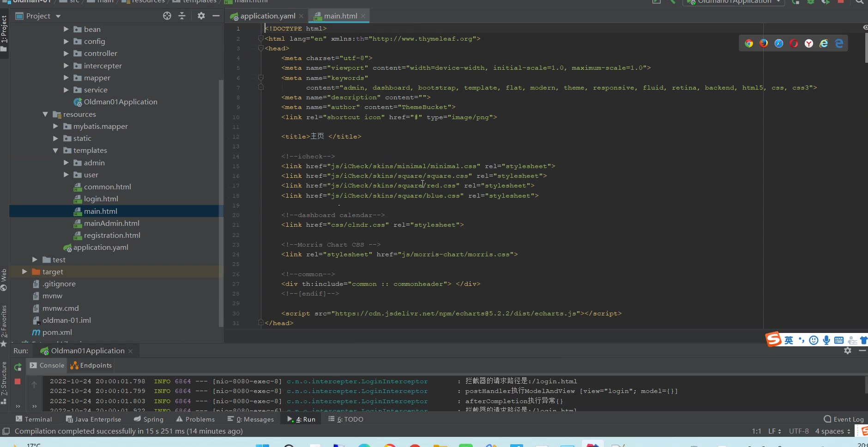This screenshot has height=447, width=868.
Task: Open Search Everywhere magnifier
Action: (x=859, y=2)
